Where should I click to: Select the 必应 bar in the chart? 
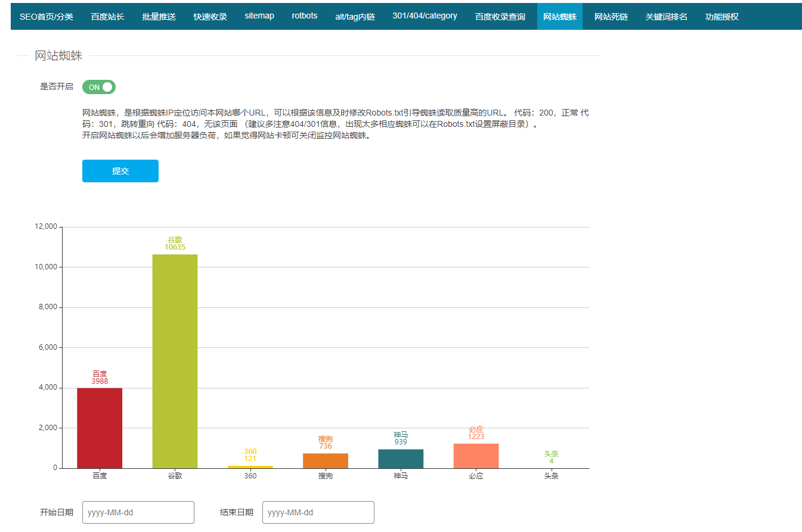pyautogui.click(x=475, y=456)
